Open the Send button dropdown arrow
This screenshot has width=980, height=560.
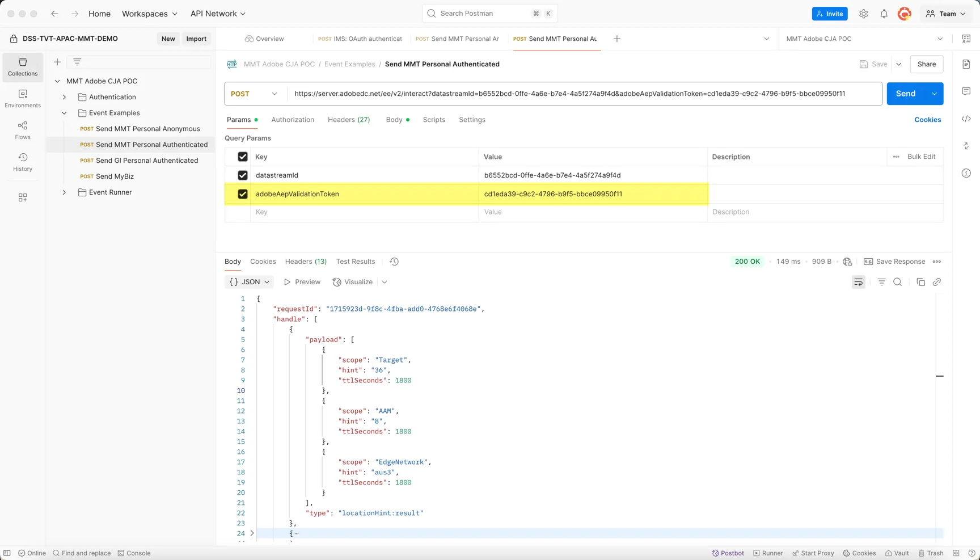pos(934,94)
